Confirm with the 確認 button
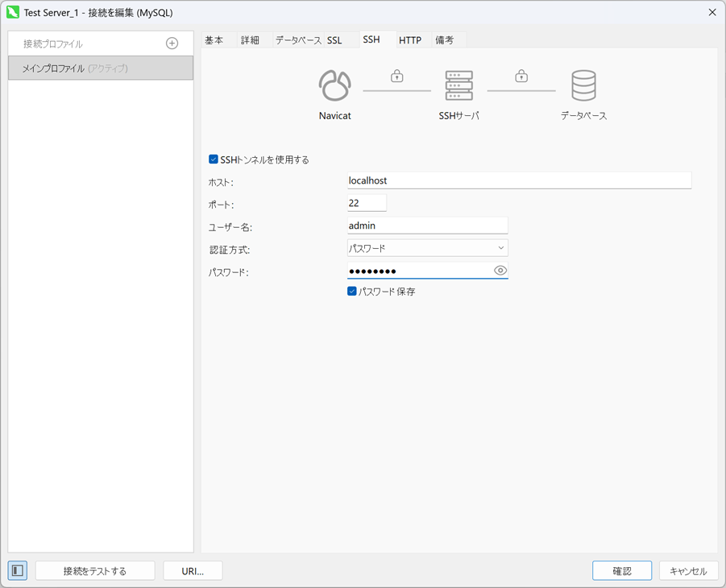The height and width of the screenshot is (588, 726). tap(622, 571)
